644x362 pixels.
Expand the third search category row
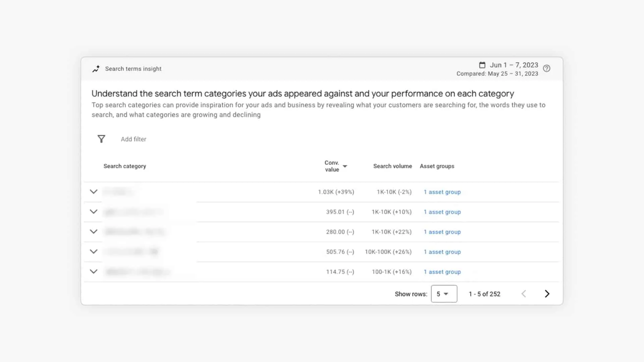click(x=94, y=232)
